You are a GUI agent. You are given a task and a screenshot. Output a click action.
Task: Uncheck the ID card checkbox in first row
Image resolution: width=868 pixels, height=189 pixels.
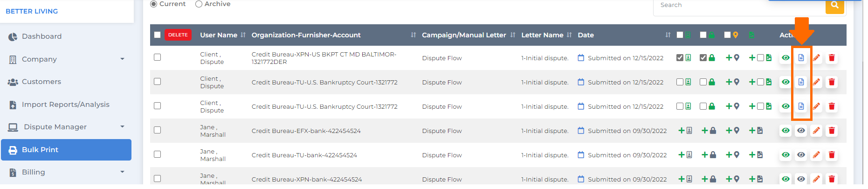(680, 58)
